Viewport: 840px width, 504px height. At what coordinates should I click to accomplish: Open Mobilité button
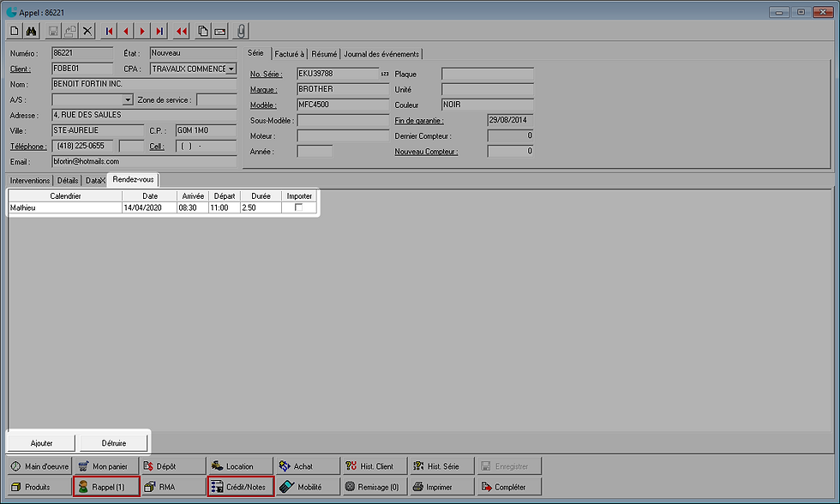[x=308, y=486]
